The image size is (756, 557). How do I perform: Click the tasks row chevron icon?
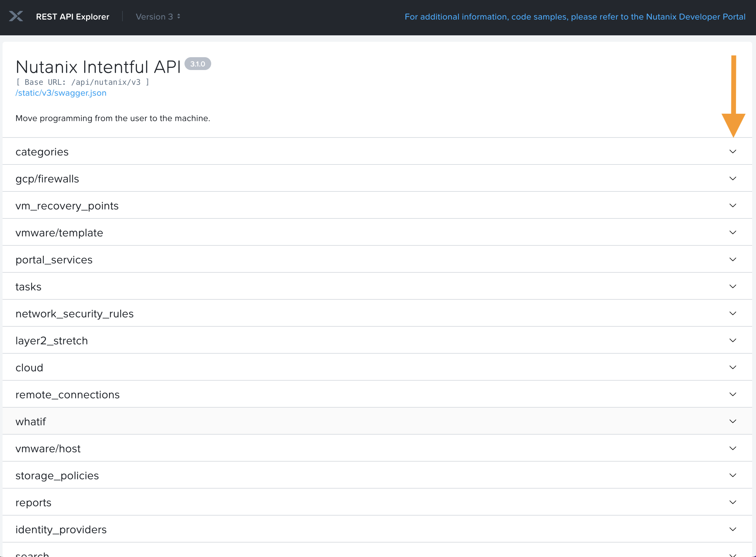click(x=733, y=287)
